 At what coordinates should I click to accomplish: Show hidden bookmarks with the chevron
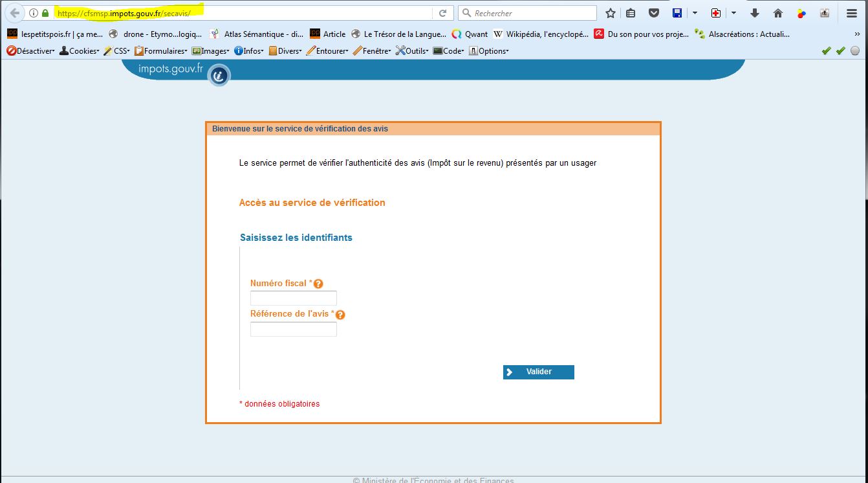(x=856, y=34)
